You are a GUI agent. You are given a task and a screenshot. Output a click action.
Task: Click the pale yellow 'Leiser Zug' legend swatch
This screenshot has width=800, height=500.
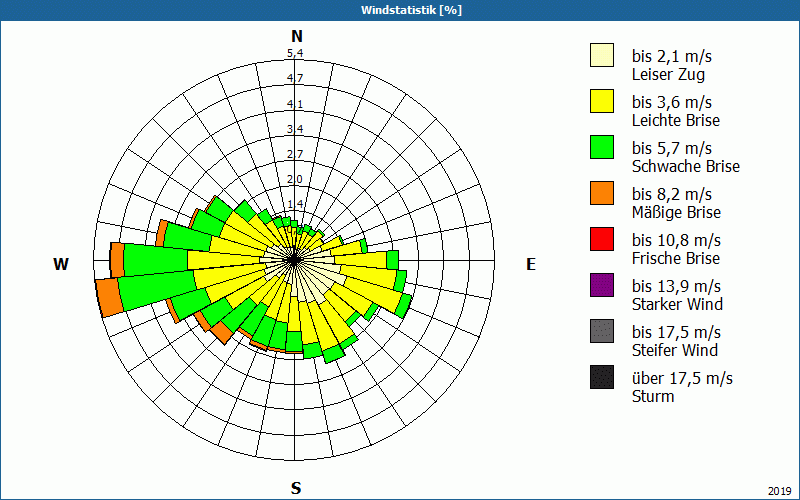(602, 56)
